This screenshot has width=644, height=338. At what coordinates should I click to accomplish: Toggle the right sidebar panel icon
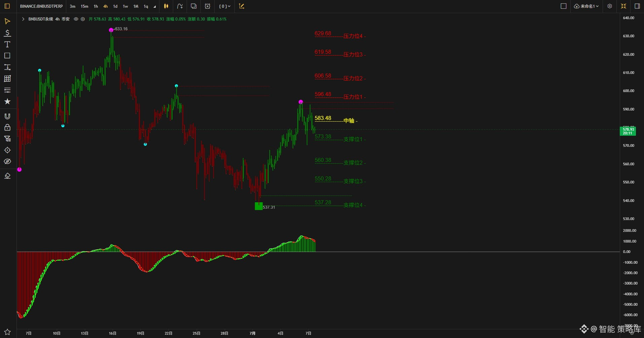click(637, 6)
